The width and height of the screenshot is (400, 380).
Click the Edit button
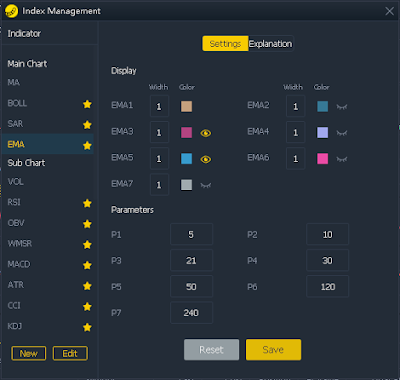[x=70, y=353]
